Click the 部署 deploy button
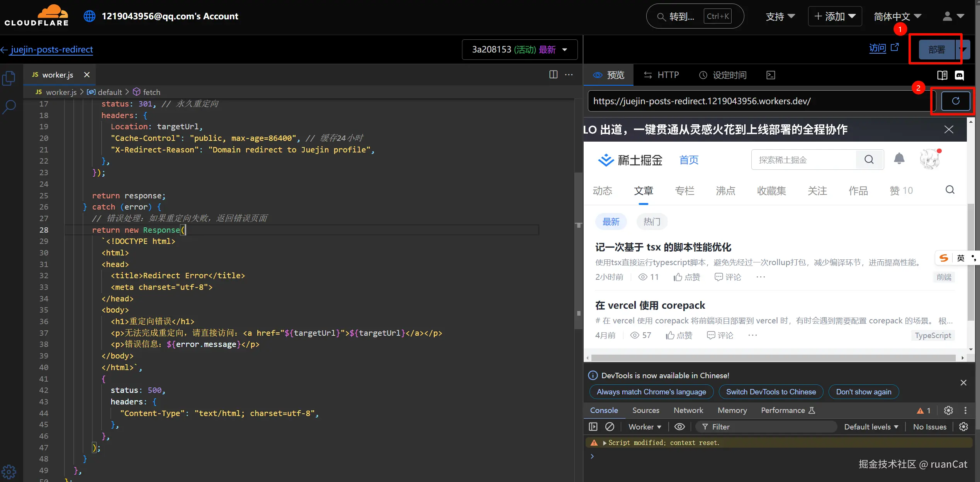Screen dimensions: 980x482 pos(936,49)
